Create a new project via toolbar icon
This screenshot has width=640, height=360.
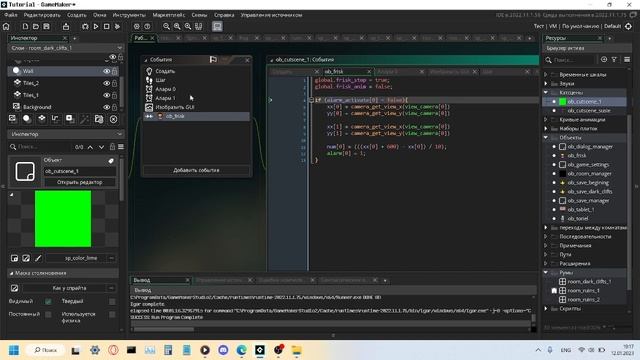click(25, 27)
